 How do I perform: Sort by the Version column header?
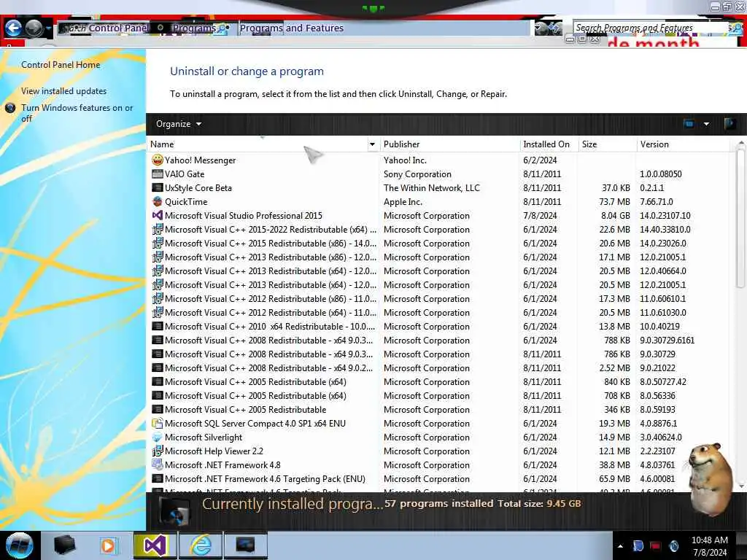[683, 144]
